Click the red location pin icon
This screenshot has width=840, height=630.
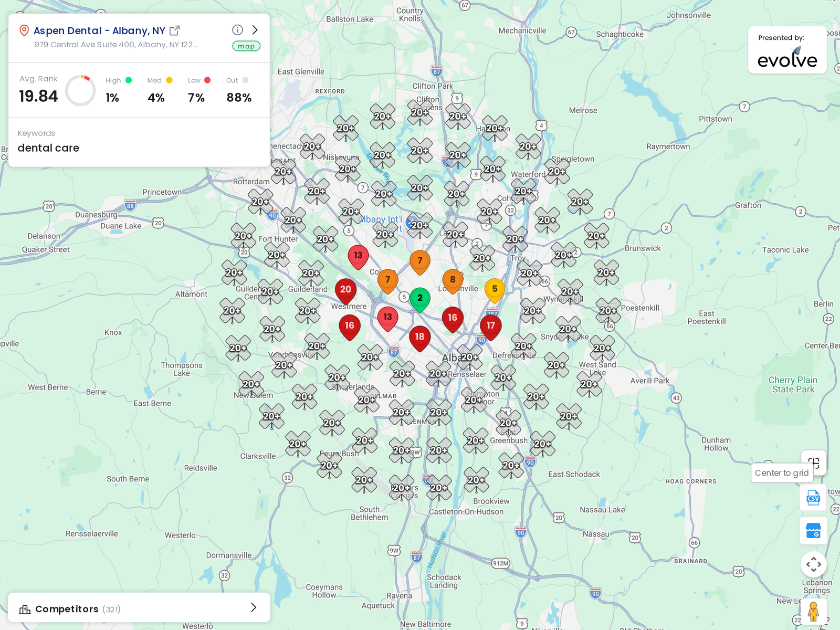[24, 30]
